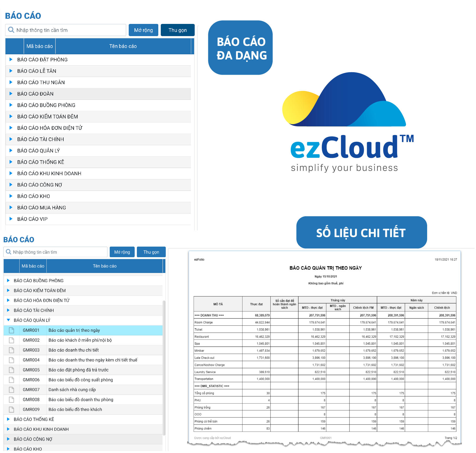Viewport: 476px width, 453px height.
Task: Click SỐ LIỆU CHI TIẾT blue badge
Action: coord(361,232)
